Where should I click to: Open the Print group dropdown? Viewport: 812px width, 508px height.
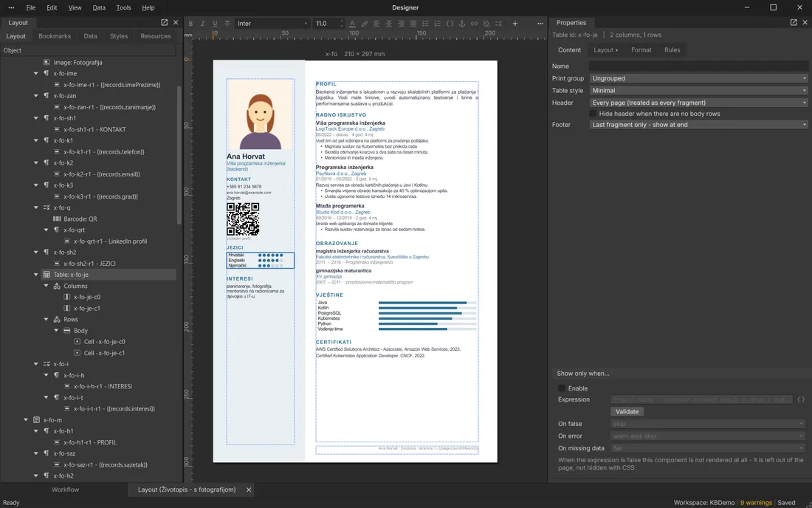click(x=698, y=78)
